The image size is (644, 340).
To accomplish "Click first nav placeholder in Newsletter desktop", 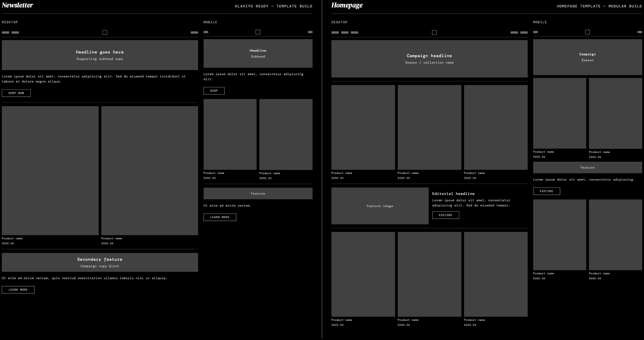I will (x=5, y=32).
